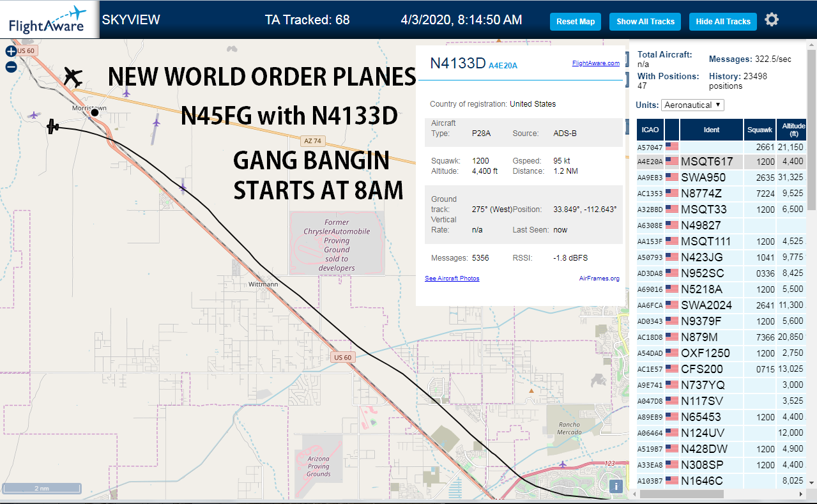Open the Units Aeronautical dropdown
Image resolution: width=817 pixels, height=504 pixels.
click(x=693, y=105)
